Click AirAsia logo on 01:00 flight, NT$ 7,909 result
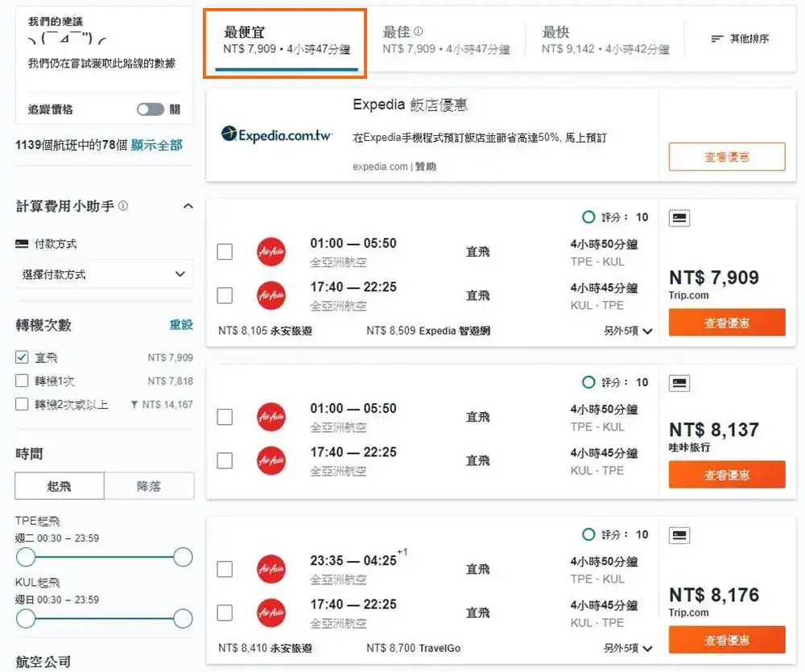Viewport: 805px width, 672px height. point(271,252)
